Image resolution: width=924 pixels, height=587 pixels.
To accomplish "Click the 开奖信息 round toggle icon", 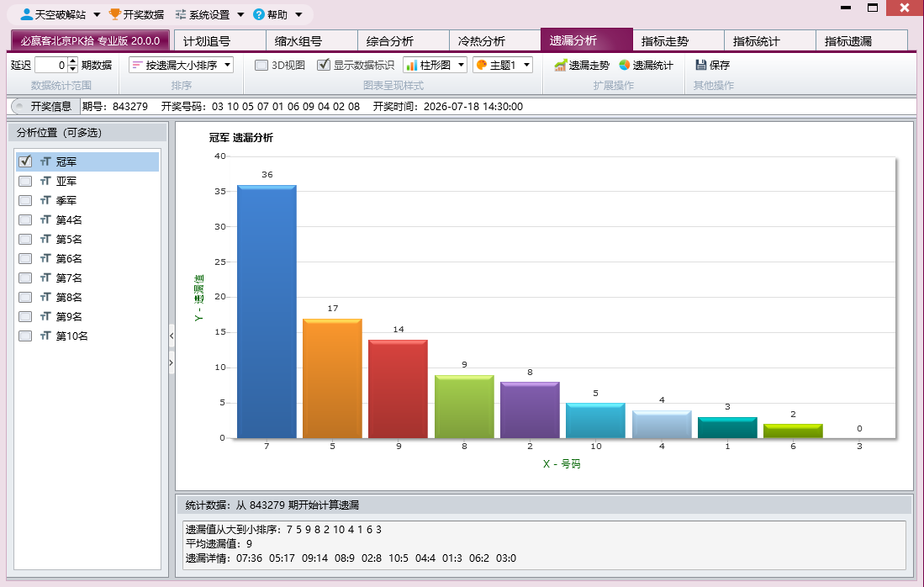I will tap(19, 106).
